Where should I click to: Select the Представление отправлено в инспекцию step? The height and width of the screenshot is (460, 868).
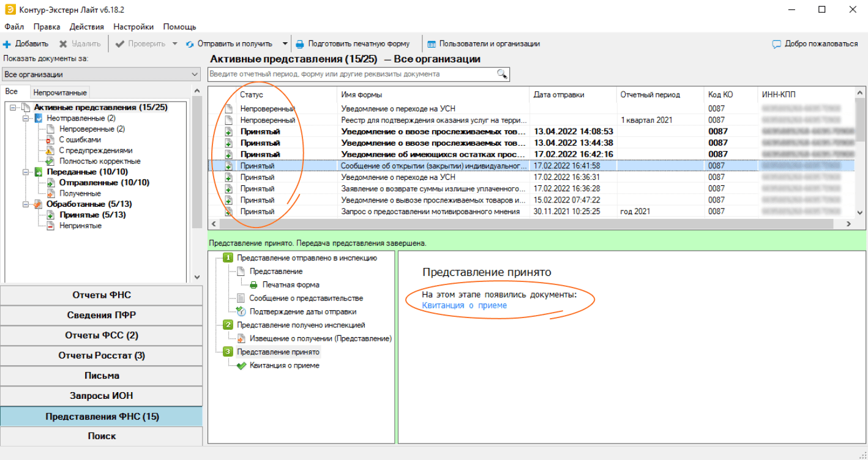307,258
